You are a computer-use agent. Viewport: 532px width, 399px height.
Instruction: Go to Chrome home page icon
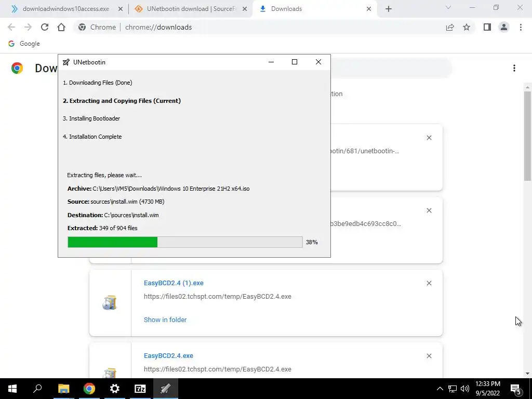pos(61,27)
